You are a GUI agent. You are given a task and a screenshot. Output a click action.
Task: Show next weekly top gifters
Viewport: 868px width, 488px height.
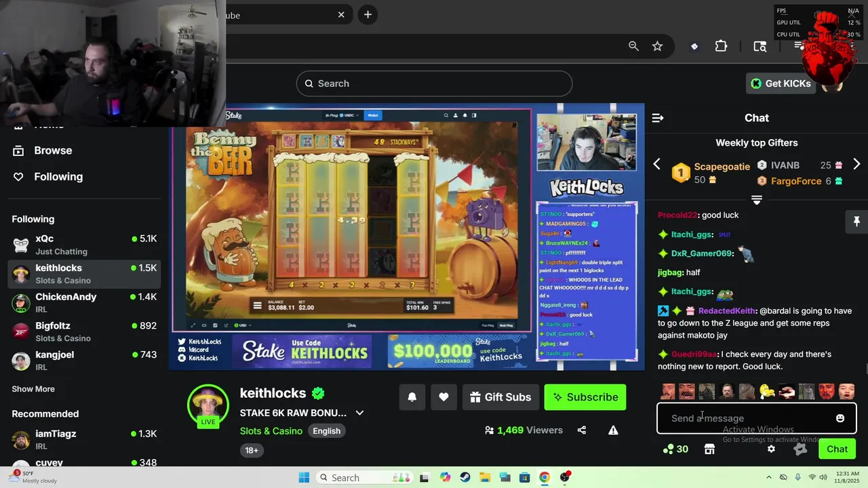pos(856,165)
